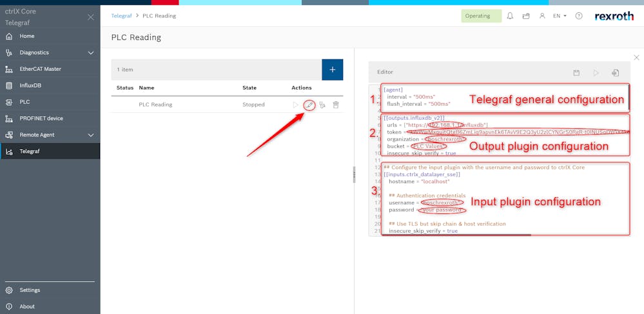Click the PLC chip icon
This screenshot has width=644, height=314.
point(9,102)
